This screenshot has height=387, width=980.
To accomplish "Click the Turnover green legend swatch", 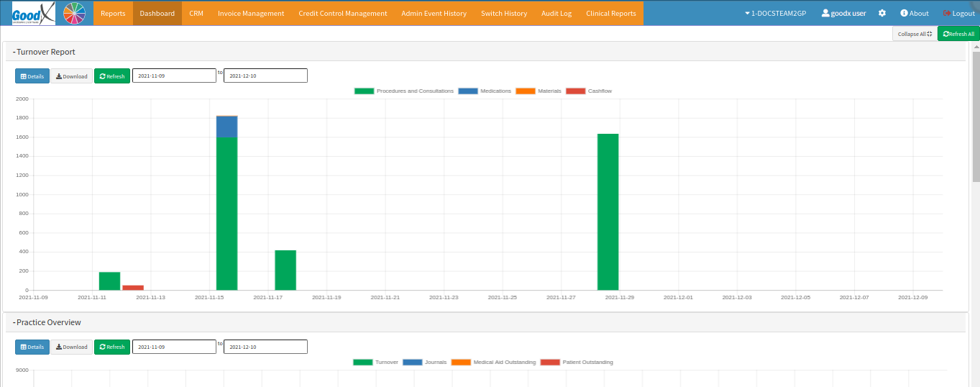I will coord(362,363).
